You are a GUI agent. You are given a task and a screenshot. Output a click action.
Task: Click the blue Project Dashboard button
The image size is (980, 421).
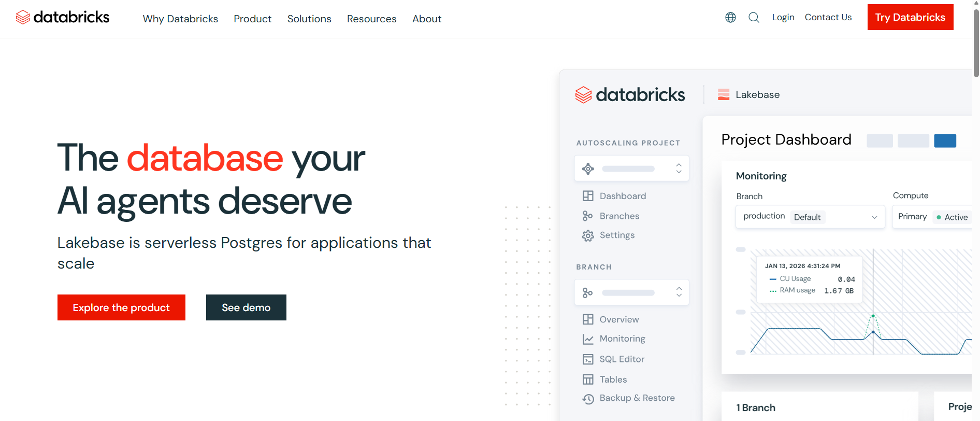[945, 141]
